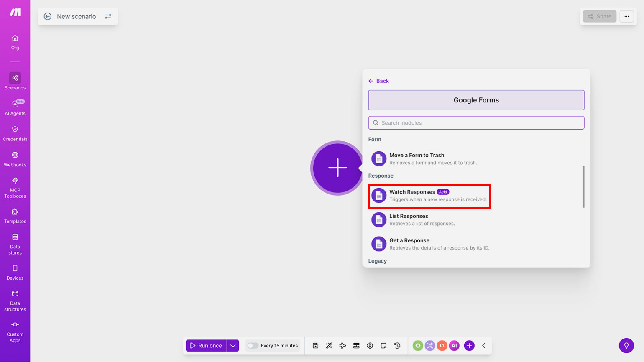
Task: Open the three-dot more options menu
Action: point(626,16)
